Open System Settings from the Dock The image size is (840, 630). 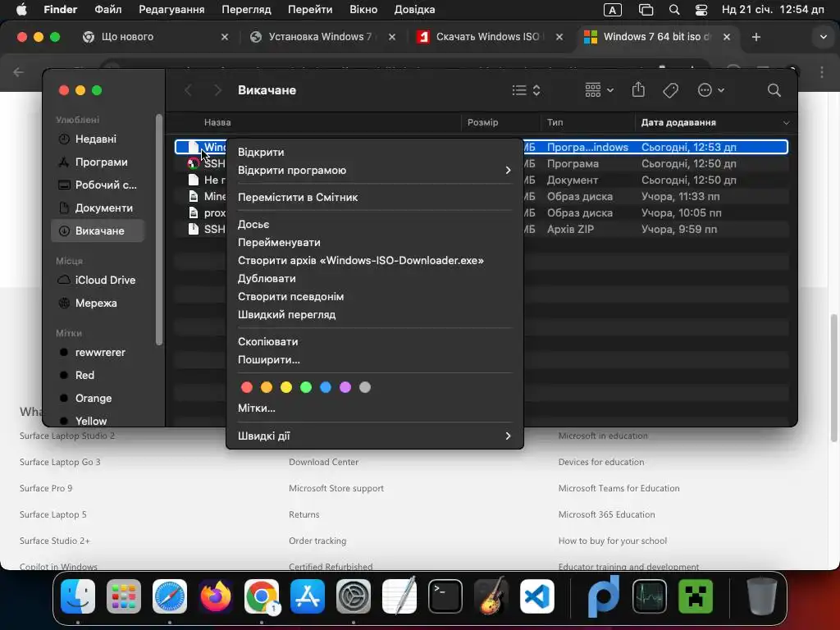(x=354, y=596)
